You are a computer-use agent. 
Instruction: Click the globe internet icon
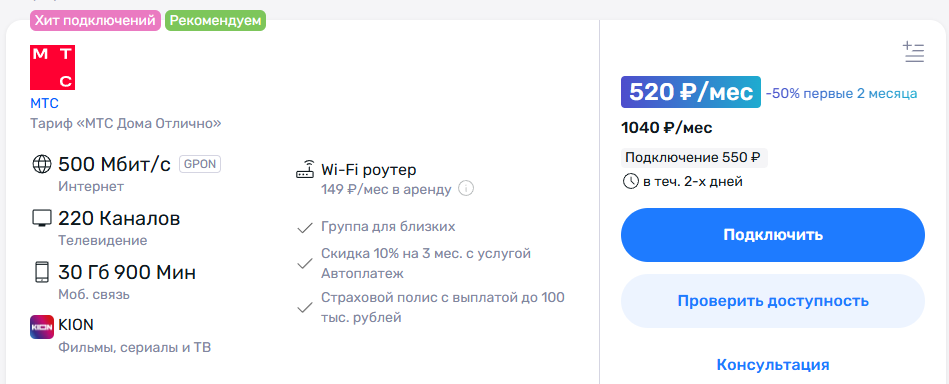(x=41, y=165)
